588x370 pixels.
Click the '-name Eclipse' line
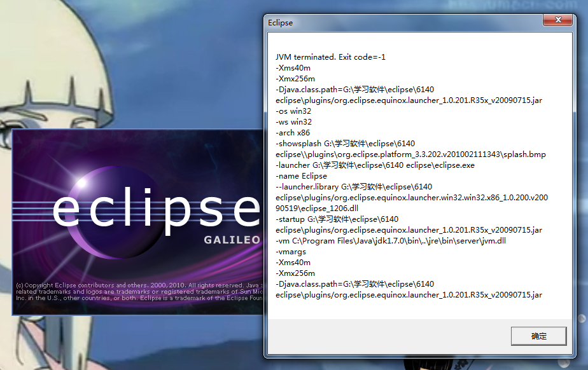click(x=301, y=176)
